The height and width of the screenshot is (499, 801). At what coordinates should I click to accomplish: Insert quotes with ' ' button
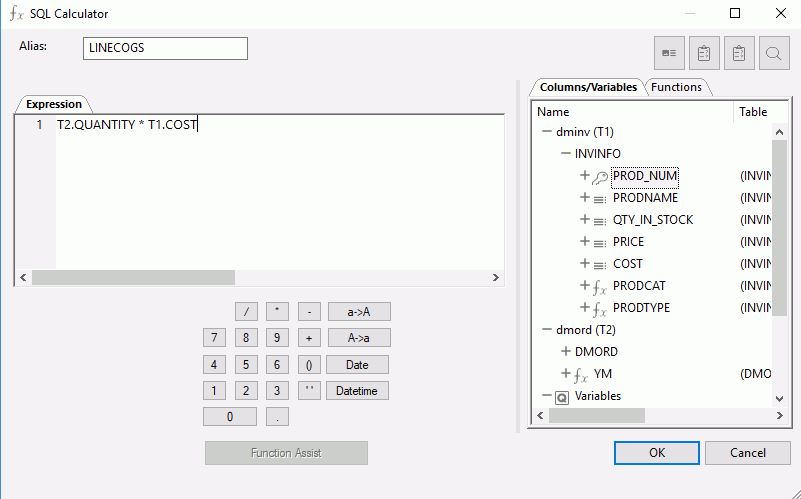(309, 391)
